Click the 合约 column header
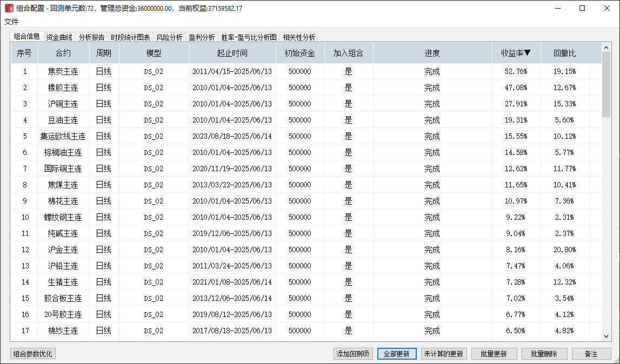The width and height of the screenshot is (620, 364). pyautogui.click(x=63, y=53)
